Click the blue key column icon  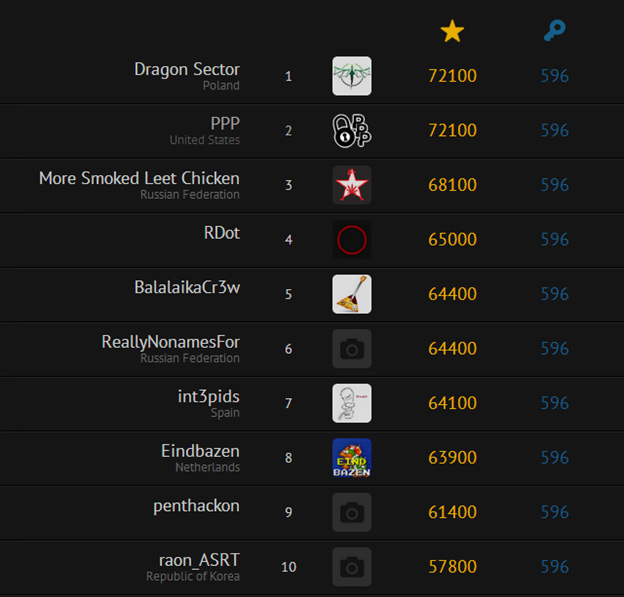pyautogui.click(x=554, y=30)
